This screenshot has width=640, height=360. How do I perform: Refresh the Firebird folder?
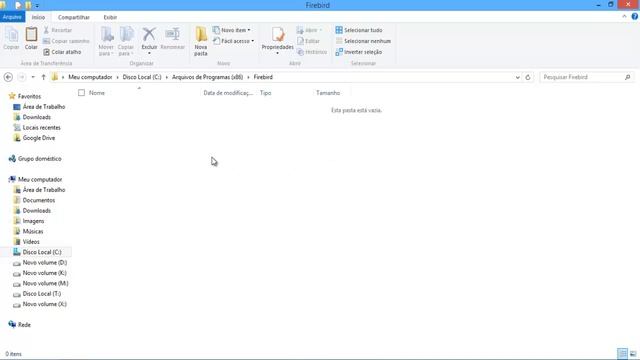click(x=528, y=77)
